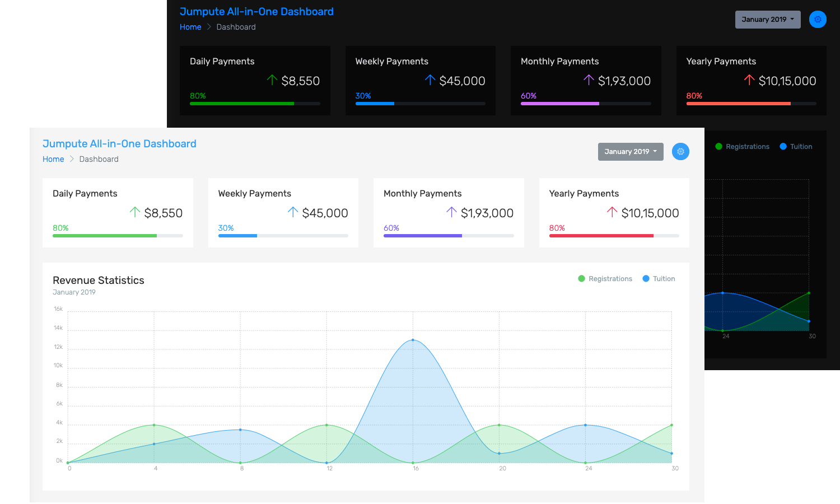Click $8,550 value in light Daily Payments
Viewport: 840px width, 504px height.
click(164, 213)
